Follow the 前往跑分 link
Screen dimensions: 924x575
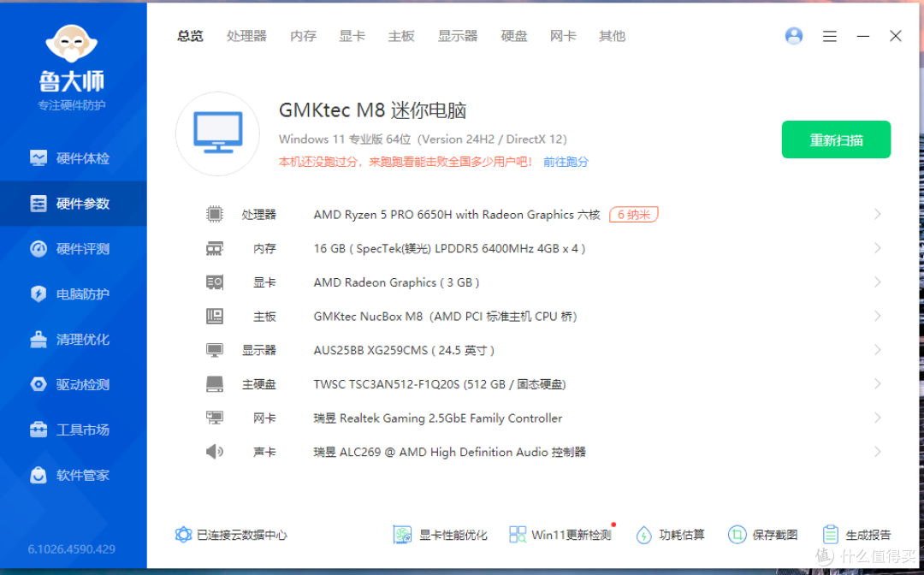[x=566, y=162]
